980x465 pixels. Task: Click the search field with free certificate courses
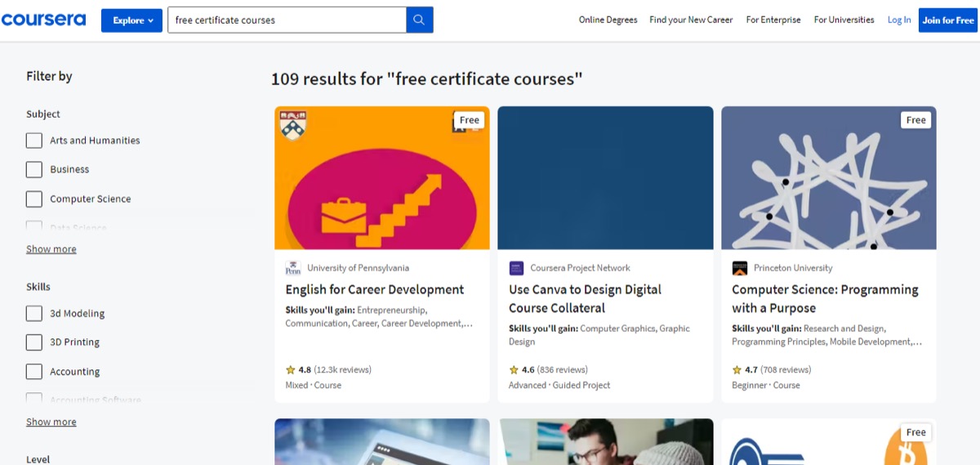pos(287,20)
